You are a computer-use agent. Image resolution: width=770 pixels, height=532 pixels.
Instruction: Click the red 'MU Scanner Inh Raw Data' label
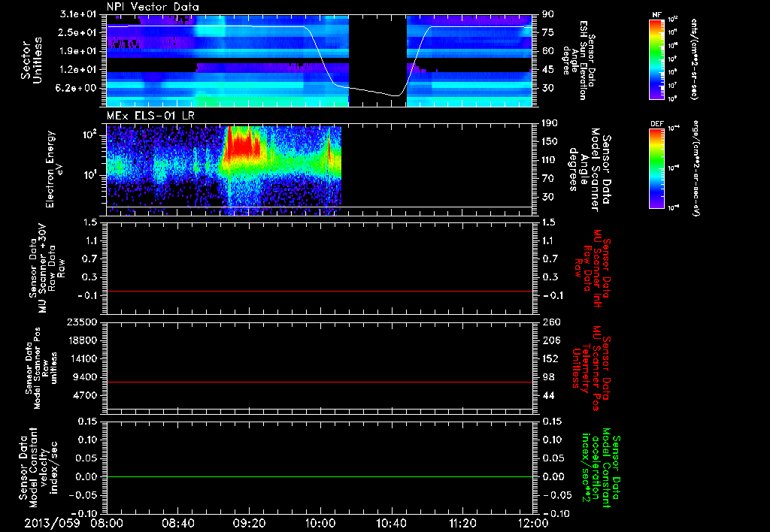point(592,268)
